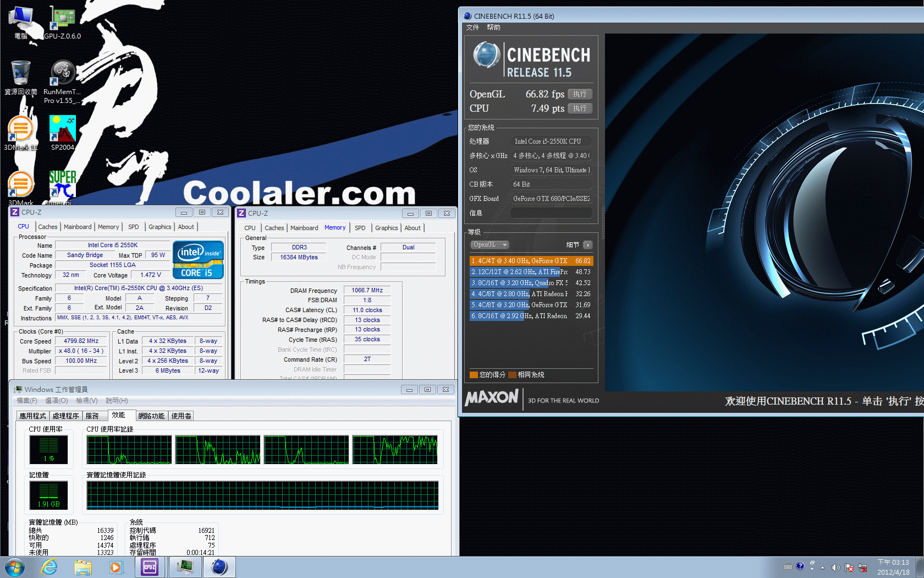Click the CINEBENCH title bar icon

tap(468, 16)
